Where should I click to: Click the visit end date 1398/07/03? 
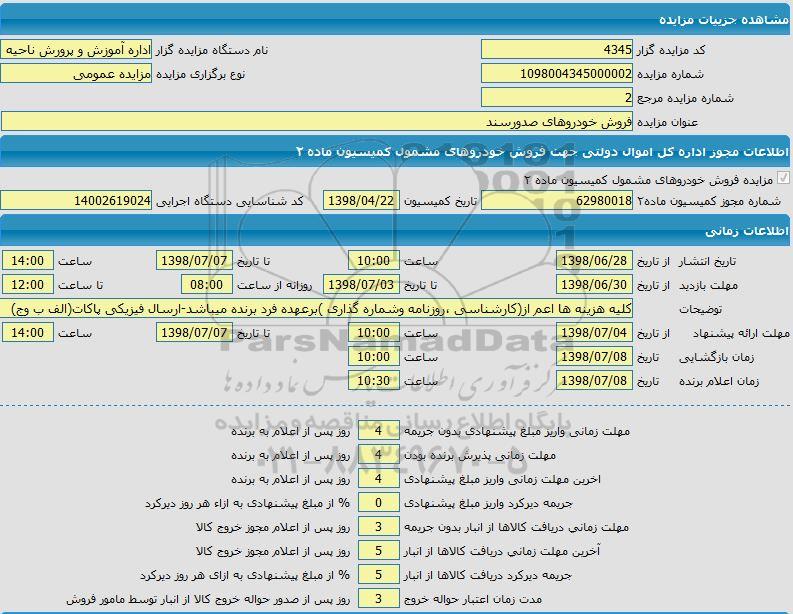pyautogui.click(x=361, y=284)
